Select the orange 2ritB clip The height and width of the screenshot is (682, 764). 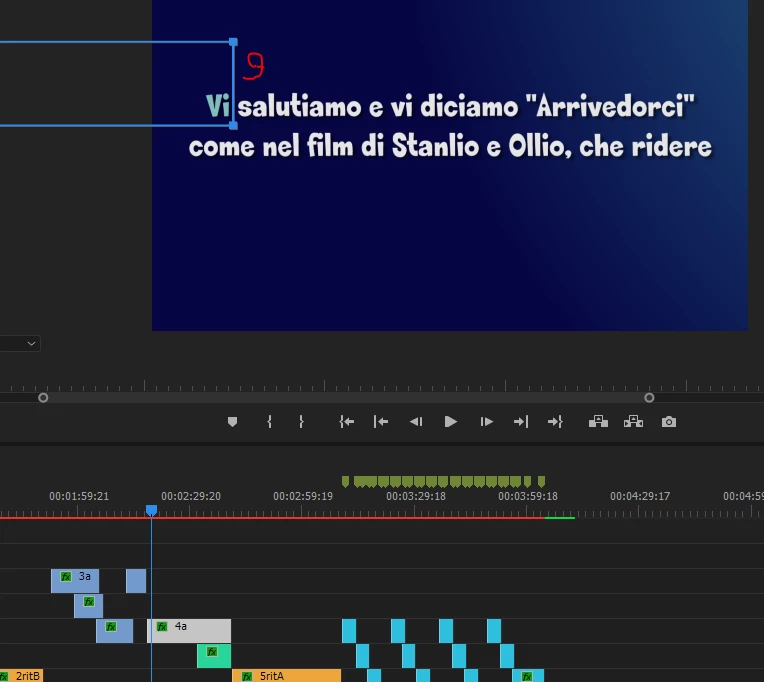21,676
